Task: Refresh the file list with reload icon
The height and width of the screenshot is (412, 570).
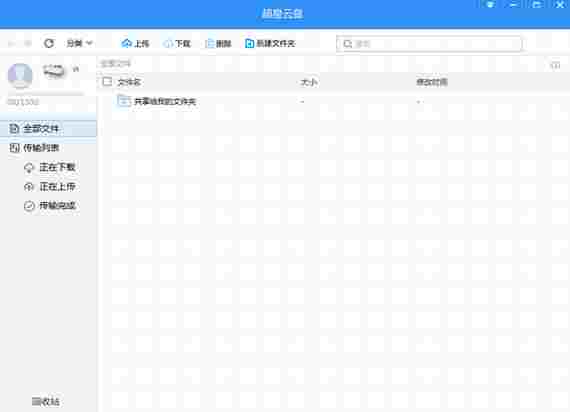Action: coord(49,44)
